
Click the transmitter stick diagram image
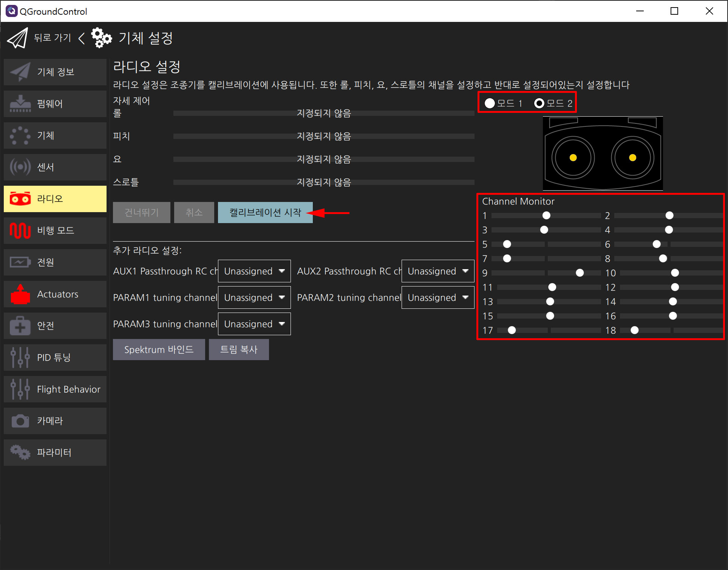point(603,153)
